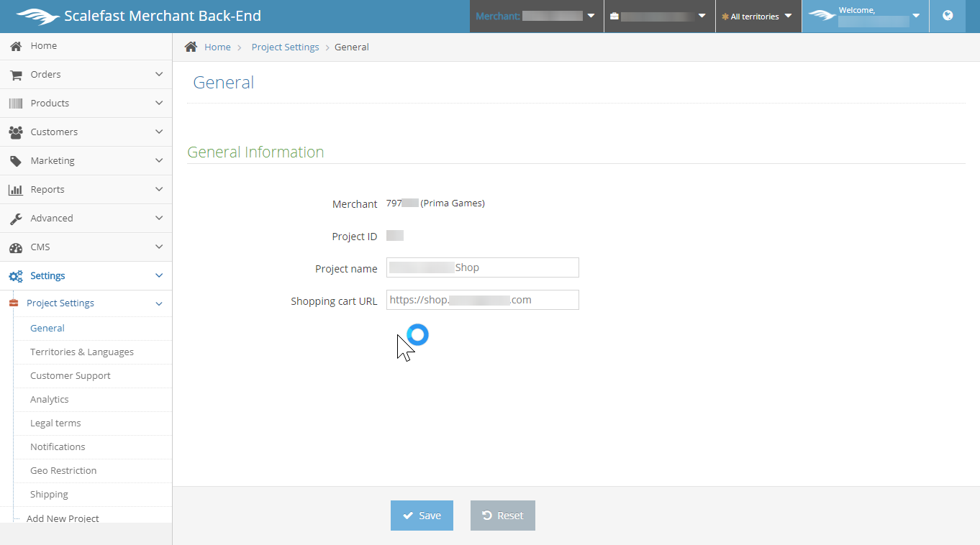Open Territories & Languages settings
The image size is (980, 545).
(x=82, y=352)
